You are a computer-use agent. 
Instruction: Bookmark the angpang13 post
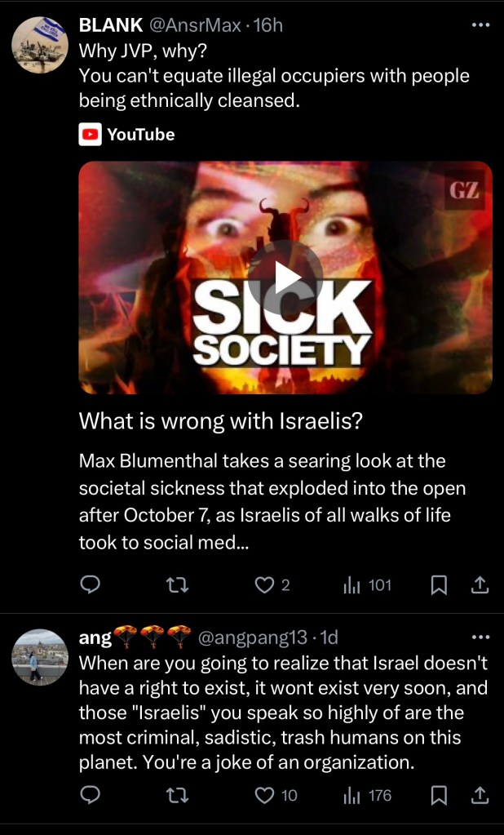(x=438, y=796)
